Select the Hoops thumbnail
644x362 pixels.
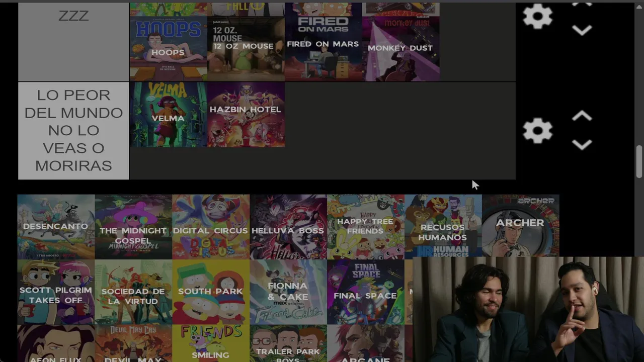[169, 48]
